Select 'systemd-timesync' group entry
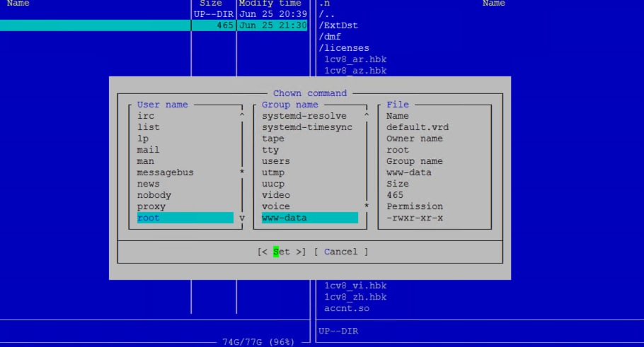Image resolution: width=644 pixels, height=347 pixels. [x=307, y=127]
